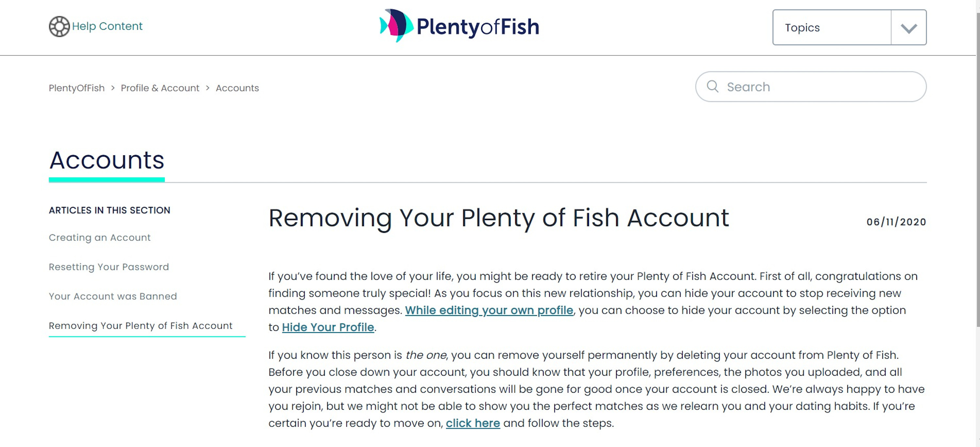980x447 pixels.
Task: Open the Topics dropdown chevron arrow
Action: click(x=908, y=28)
